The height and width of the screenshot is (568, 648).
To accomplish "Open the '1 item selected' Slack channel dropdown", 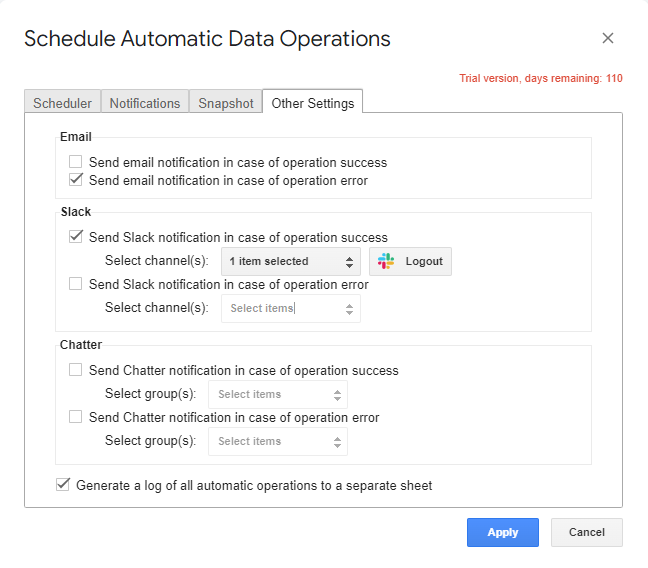I will pos(290,262).
